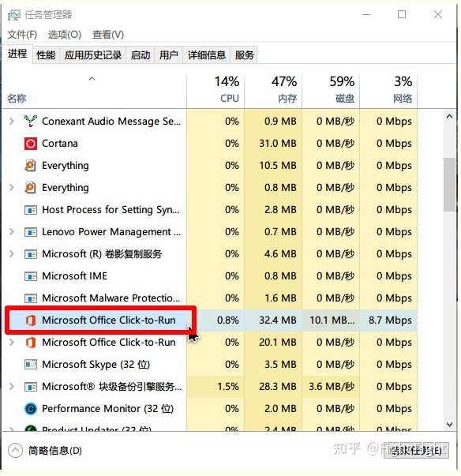Image resolution: width=461 pixels, height=476 pixels.
Task: Click the 31.0 MB memory value for Cortana
Action: [278, 144]
